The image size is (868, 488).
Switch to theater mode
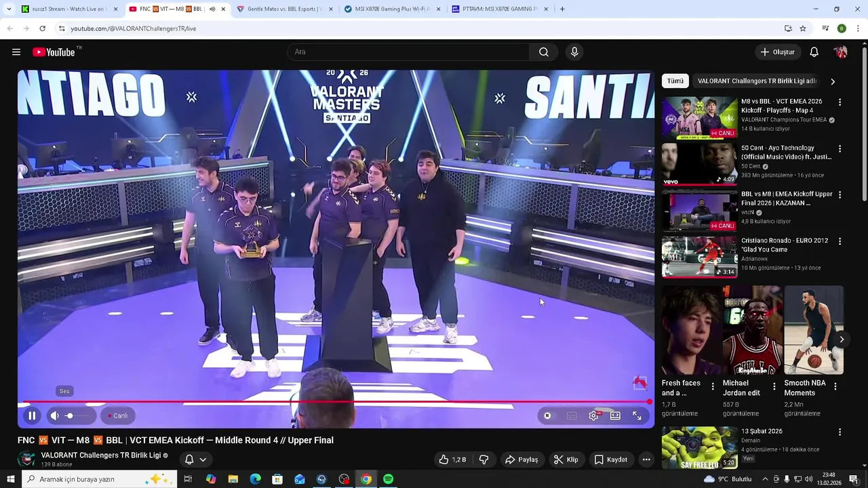point(615,415)
